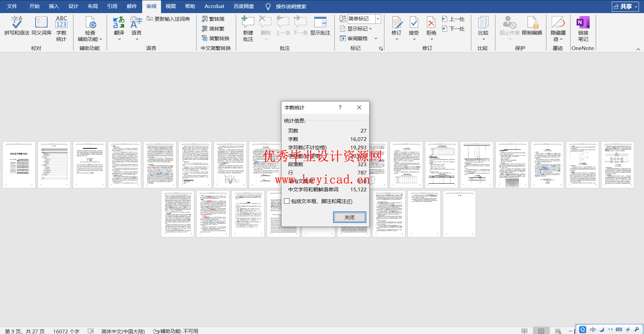
Task: Open the File (文件) tab
Action: 12,6
